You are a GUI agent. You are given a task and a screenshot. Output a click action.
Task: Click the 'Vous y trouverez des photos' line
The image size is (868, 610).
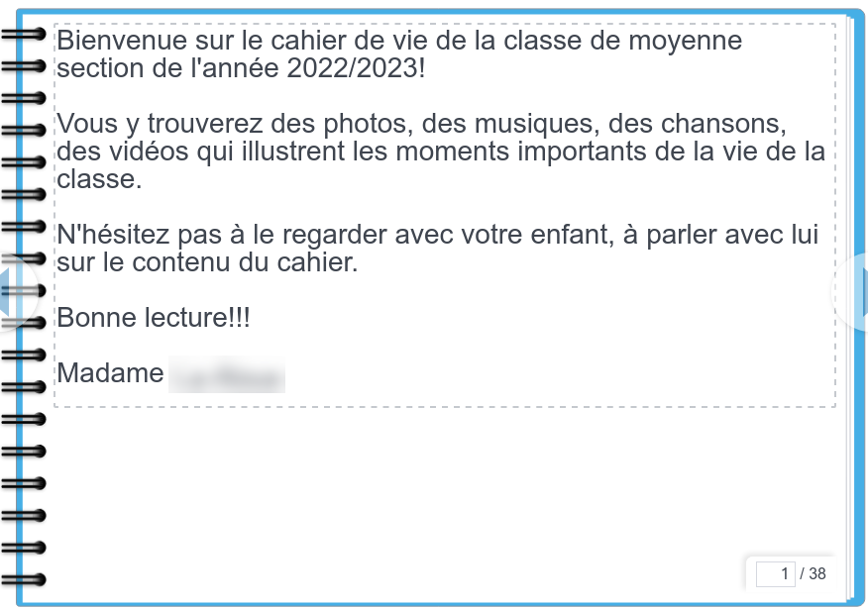[x=421, y=126]
